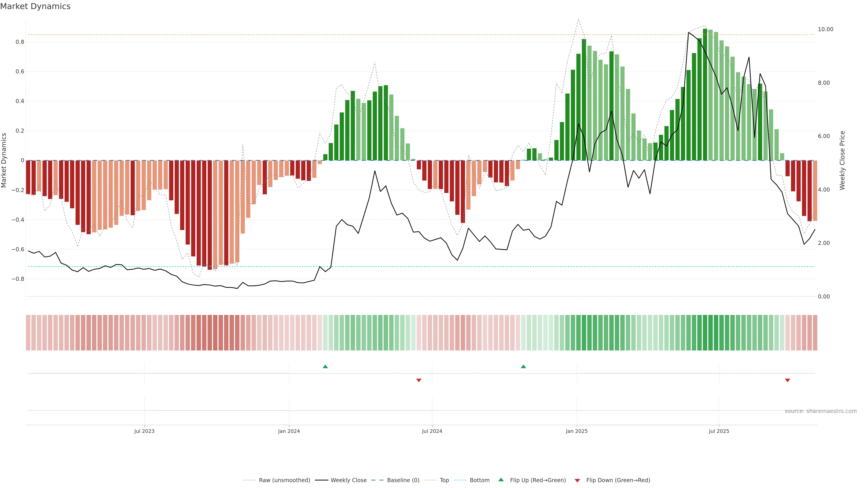Click the red triangle icon in legend
Viewport: 868px width, 488px height.
[x=577, y=480]
